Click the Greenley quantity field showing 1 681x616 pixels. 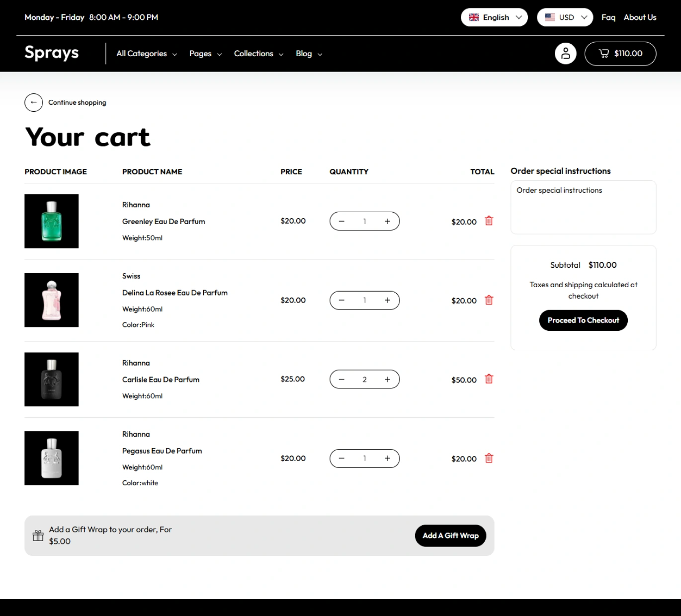tap(364, 222)
